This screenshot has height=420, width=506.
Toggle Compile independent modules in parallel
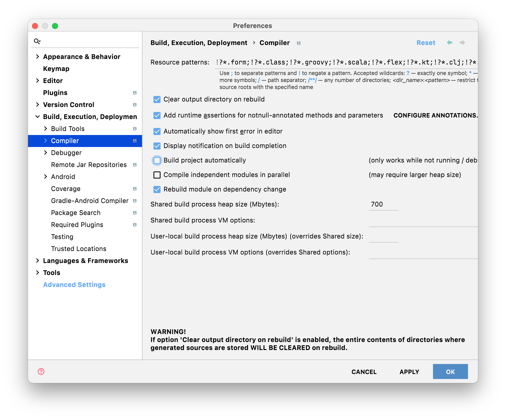coord(157,175)
